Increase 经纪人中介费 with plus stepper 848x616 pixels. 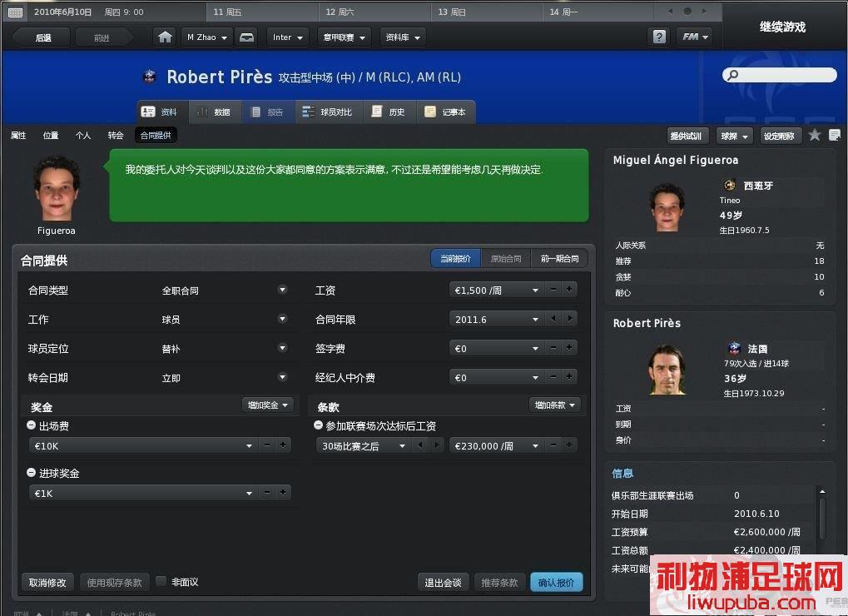tap(569, 377)
